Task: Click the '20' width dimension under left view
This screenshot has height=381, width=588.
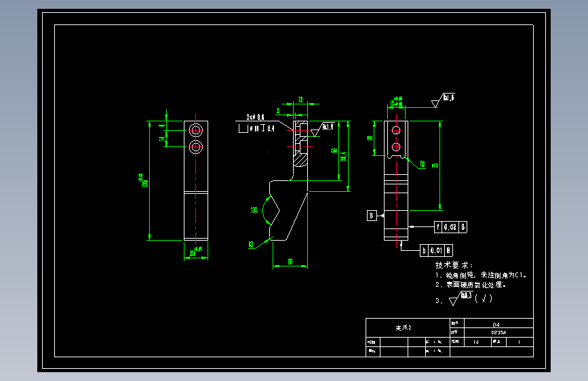Action: click(195, 252)
